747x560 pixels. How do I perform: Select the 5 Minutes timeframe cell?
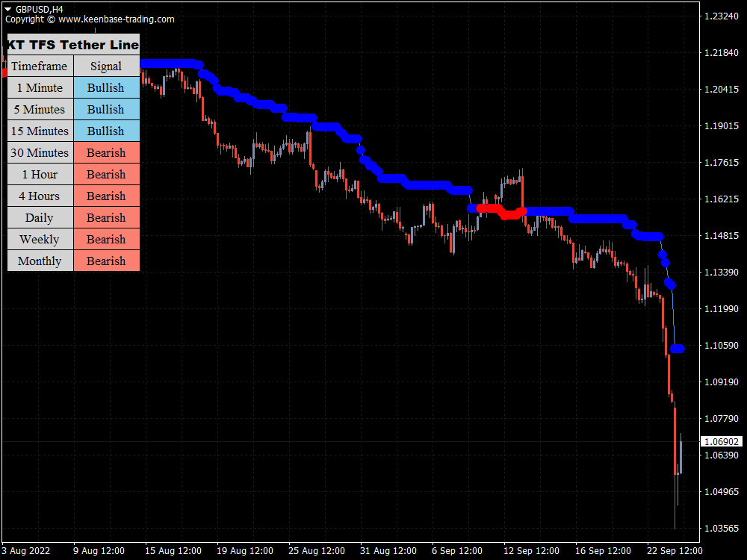tap(40, 109)
